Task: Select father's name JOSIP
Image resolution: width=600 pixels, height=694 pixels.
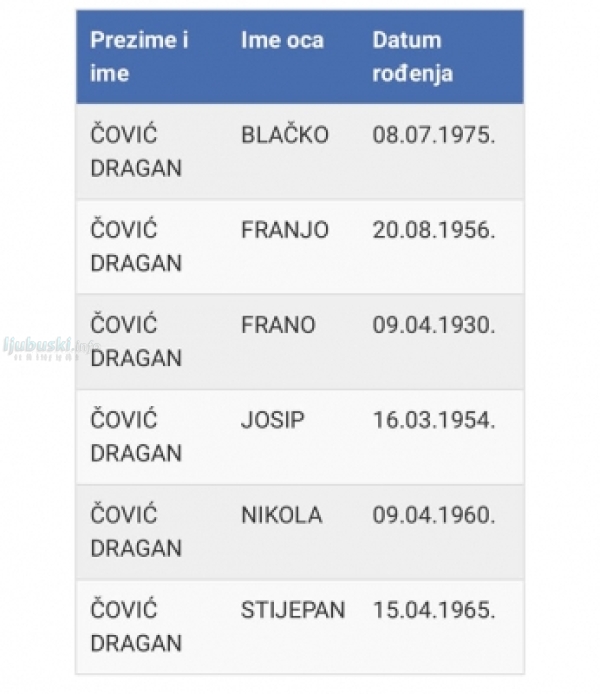Action: pyautogui.click(x=273, y=420)
